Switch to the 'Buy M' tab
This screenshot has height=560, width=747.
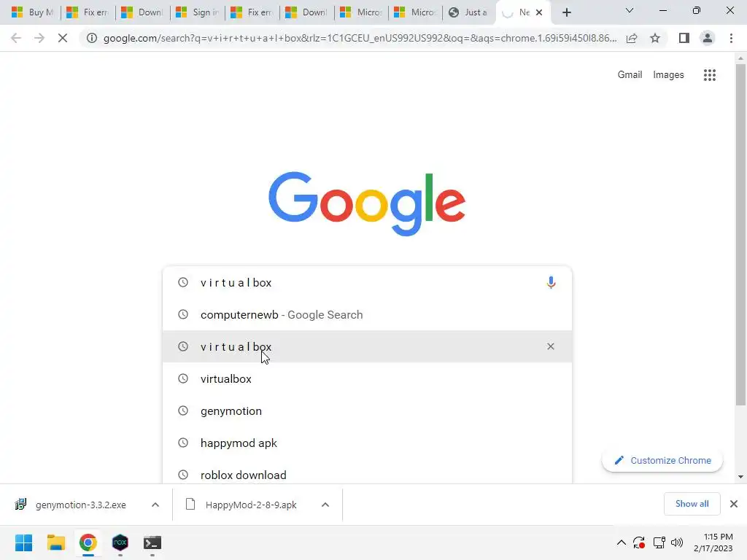point(32,12)
